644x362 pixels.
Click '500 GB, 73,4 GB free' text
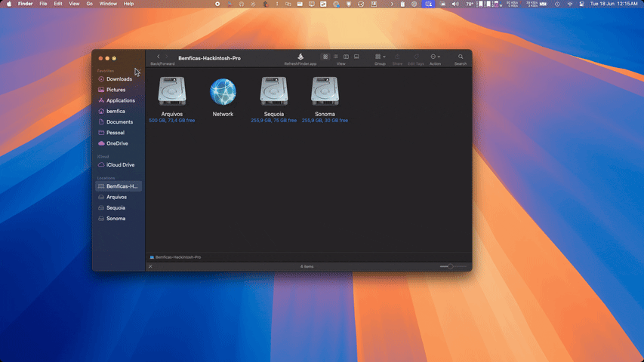(x=172, y=120)
